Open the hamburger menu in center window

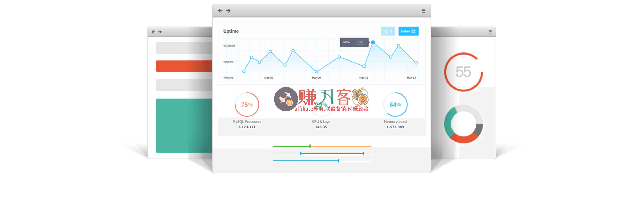pos(423,11)
